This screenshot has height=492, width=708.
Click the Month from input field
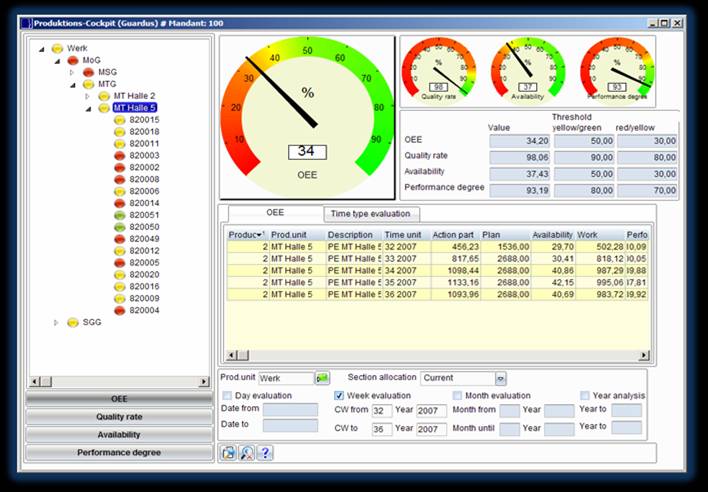point(510,410)
